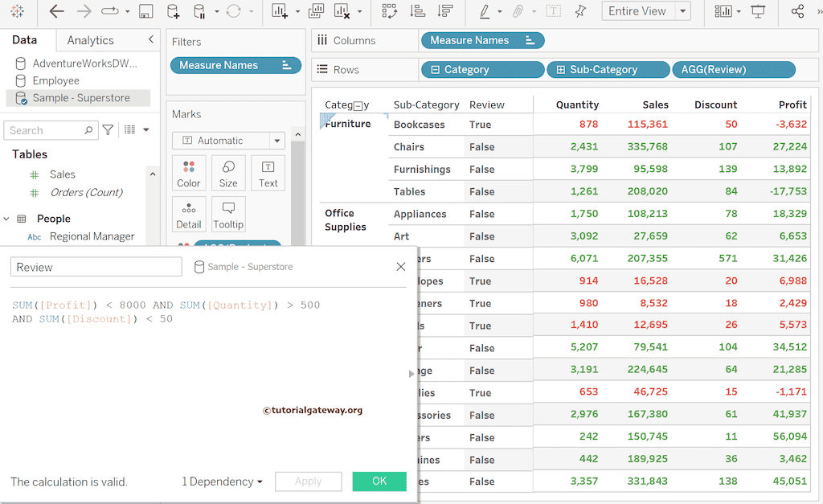Screen dimensions: 823x504
Task: Click OK to confirm the calculation
Action: pyautogui.click(x=379, y=481)
